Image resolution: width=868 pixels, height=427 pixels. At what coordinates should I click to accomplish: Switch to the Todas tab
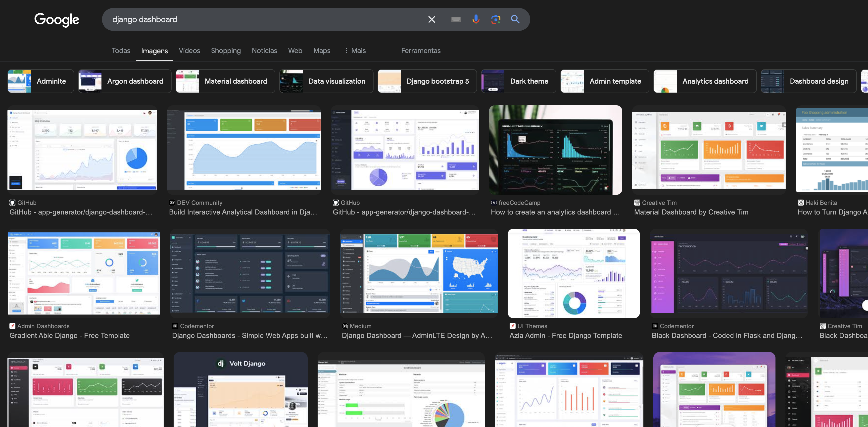pos(121,51)
